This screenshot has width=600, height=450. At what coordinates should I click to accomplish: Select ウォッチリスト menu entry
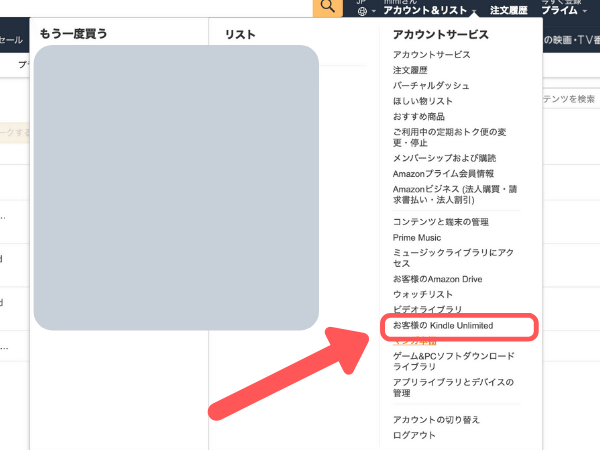422,294
